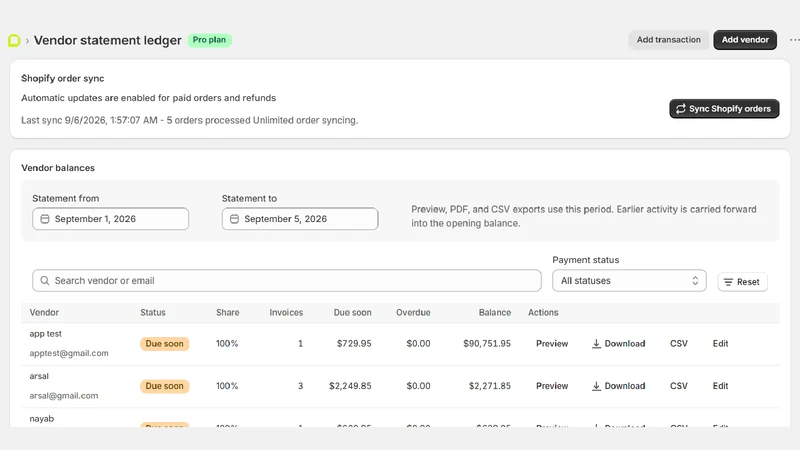Click the Status column header
The height and width of the screenshot is (450, 800).
[x=153, y=312]
